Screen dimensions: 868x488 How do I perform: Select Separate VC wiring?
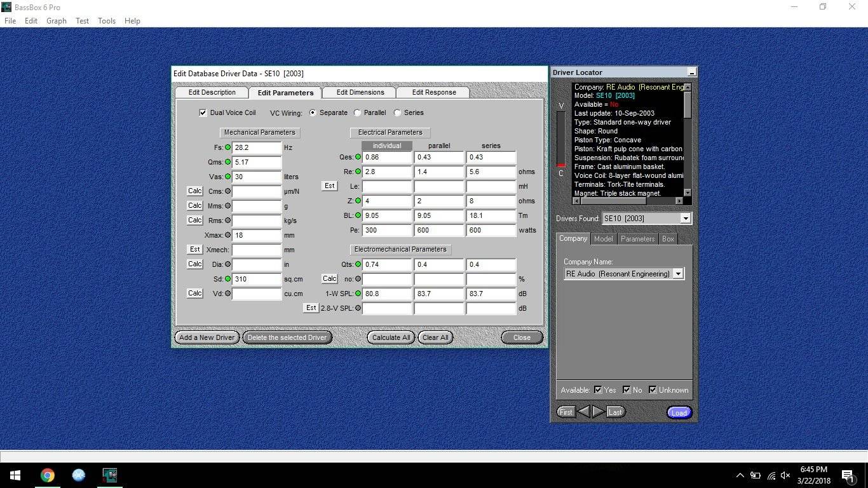coord(313,112)
